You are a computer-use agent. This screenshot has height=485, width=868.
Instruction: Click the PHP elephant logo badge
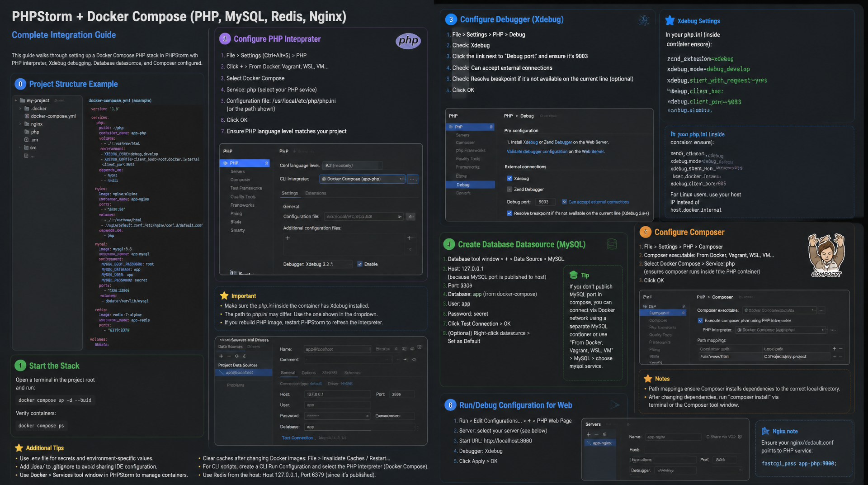click(x=408, y=41)
